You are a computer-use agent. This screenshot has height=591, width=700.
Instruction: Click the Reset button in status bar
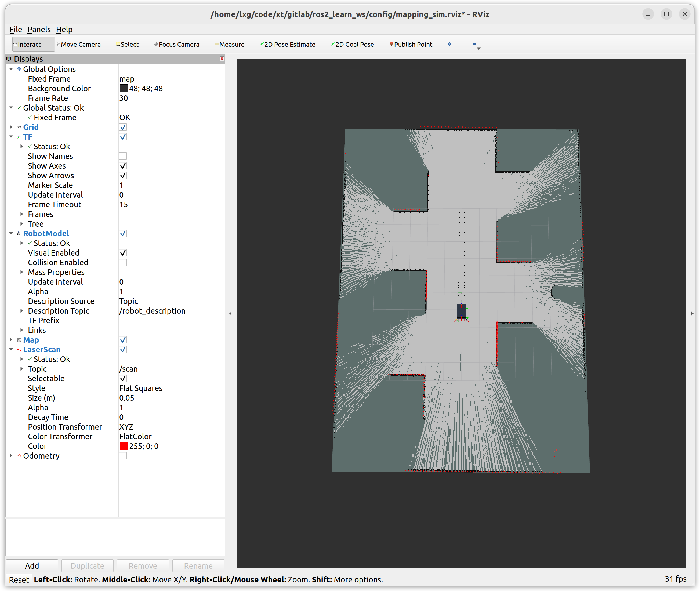[x=19, y=580]
